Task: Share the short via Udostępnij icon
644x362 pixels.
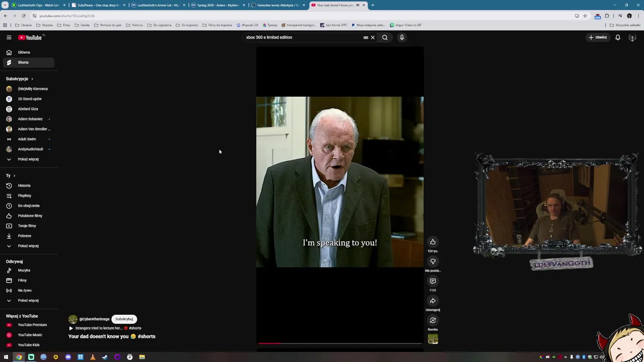Action: click(433, 301)
